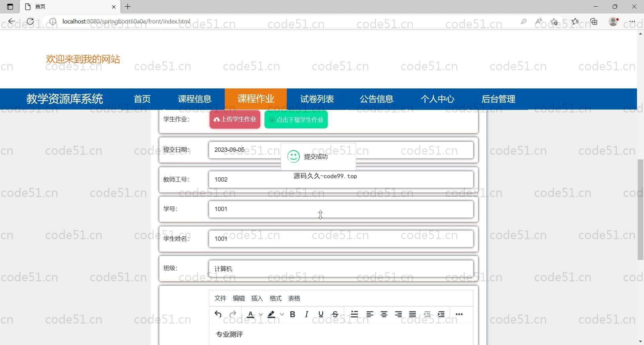Increase indent
The image size is (644, 345).
point(441,314)
